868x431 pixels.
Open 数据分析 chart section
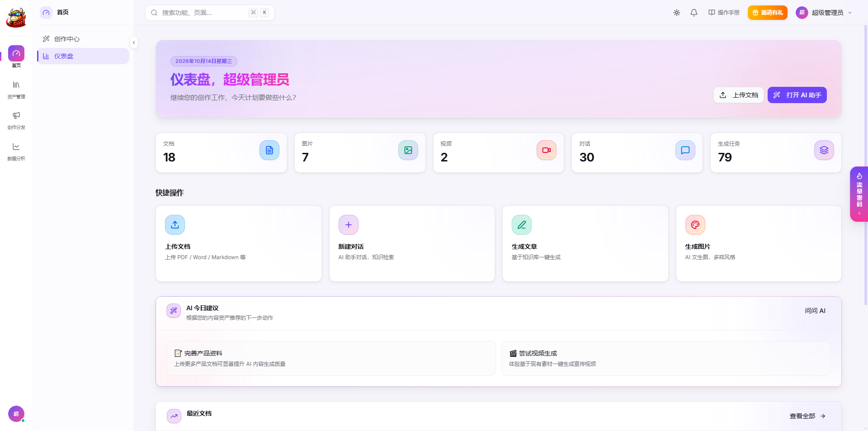[x=16, y=152]
